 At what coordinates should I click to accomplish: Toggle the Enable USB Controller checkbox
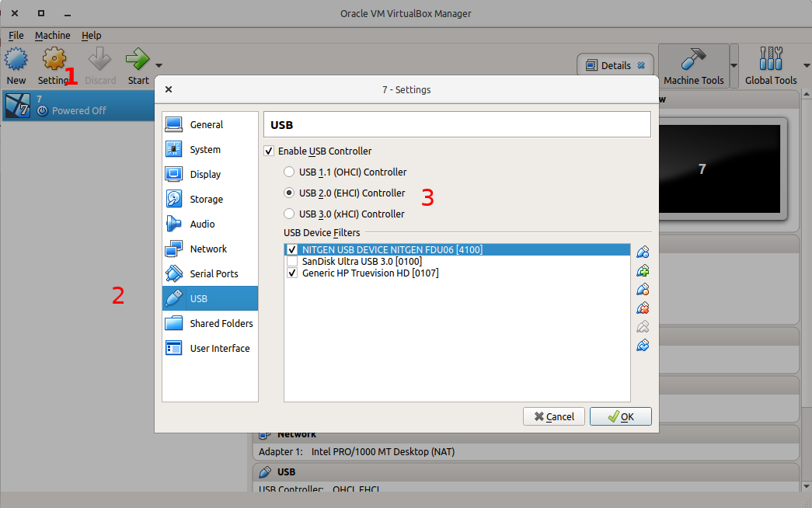click(x=269, y=151)
